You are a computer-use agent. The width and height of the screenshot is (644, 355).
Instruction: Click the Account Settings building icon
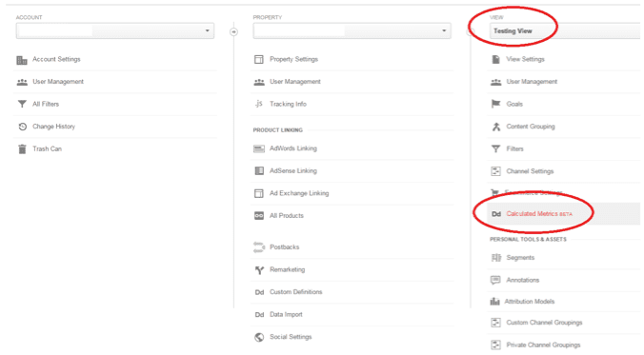point(22,60)
